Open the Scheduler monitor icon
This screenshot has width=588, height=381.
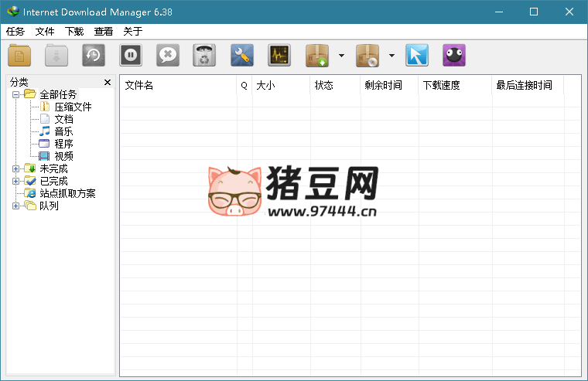(x=279, y=56)
